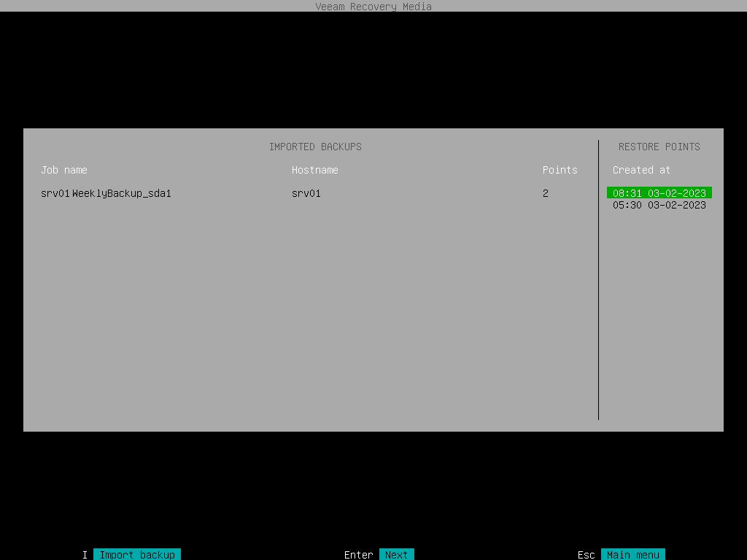
Task: Click the RESTORE POINTS heading
Action: pos(659,147)
